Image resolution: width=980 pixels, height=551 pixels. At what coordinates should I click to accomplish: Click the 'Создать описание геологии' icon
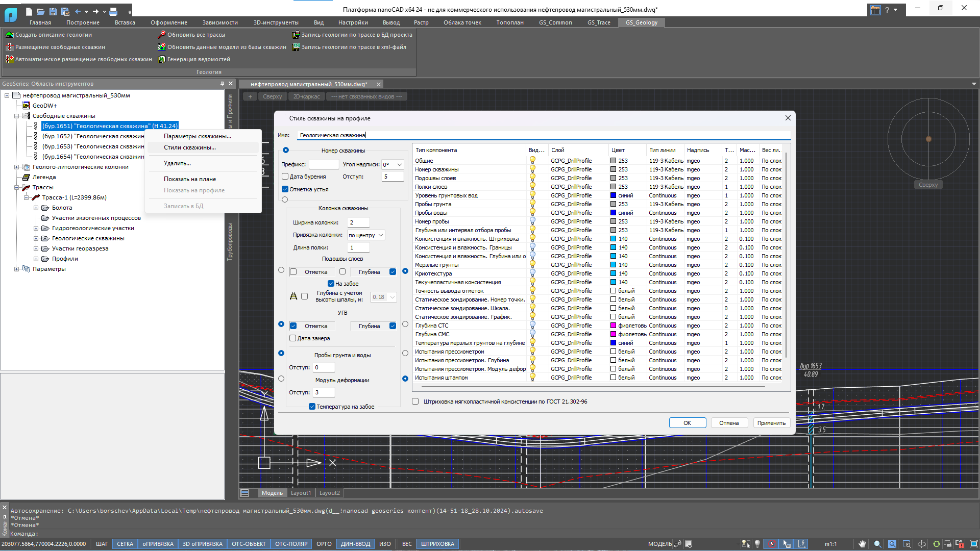point(10,35)
